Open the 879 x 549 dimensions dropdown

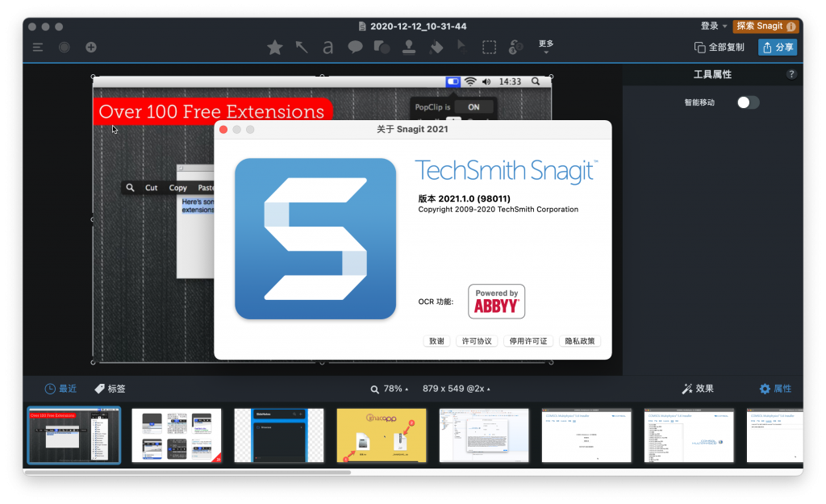[x=457, y=389]
